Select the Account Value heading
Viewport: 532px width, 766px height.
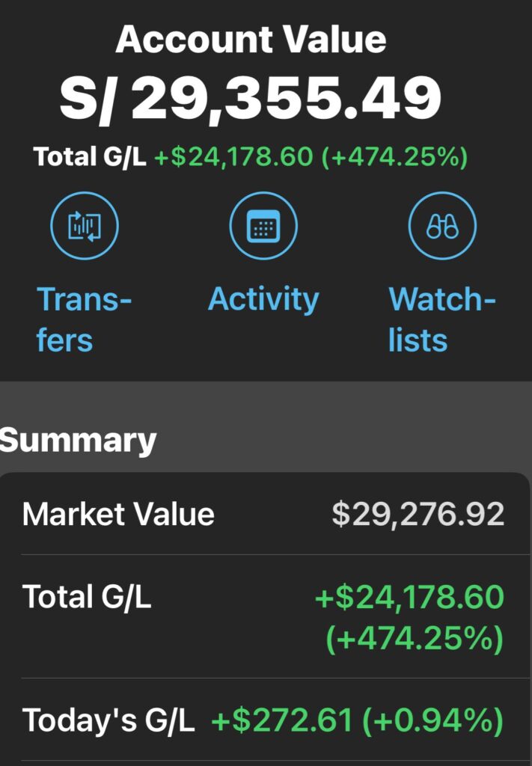(x=251, y=39)
